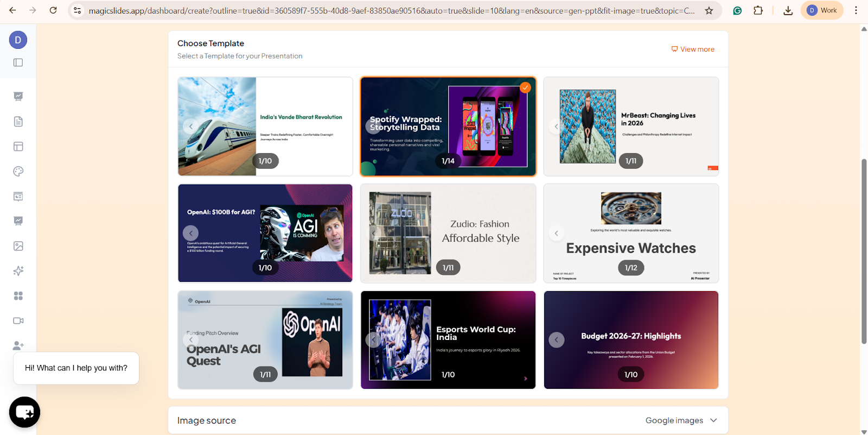Open the layout template icon in the sidebar
868x435 pixels.
(x=18, y=146)
